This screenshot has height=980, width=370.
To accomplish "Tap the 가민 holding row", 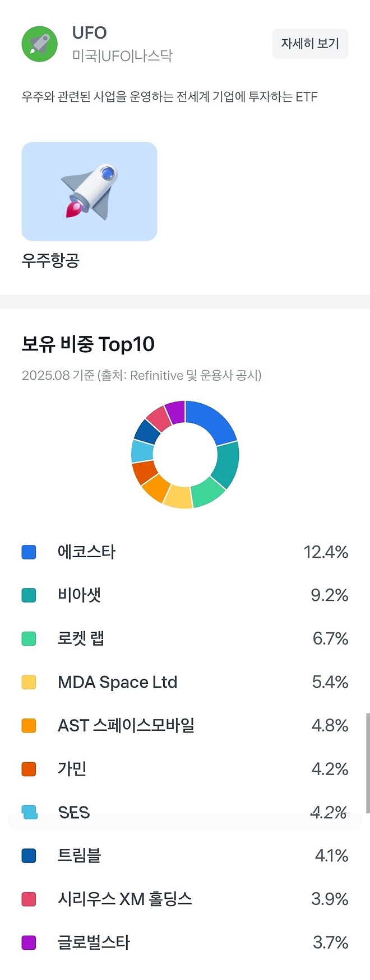I will point(185,769).
